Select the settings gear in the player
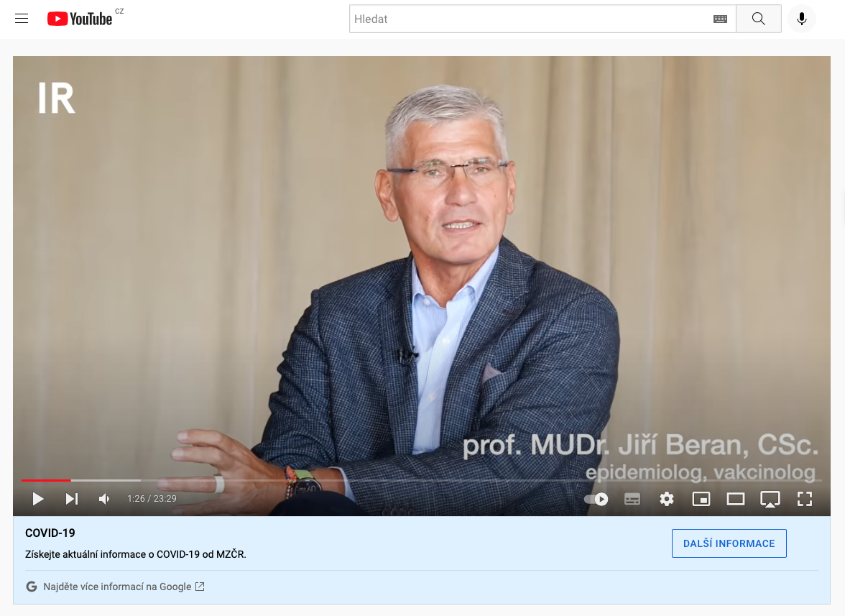This screenshot has width=845, height=616. (667, 498)
